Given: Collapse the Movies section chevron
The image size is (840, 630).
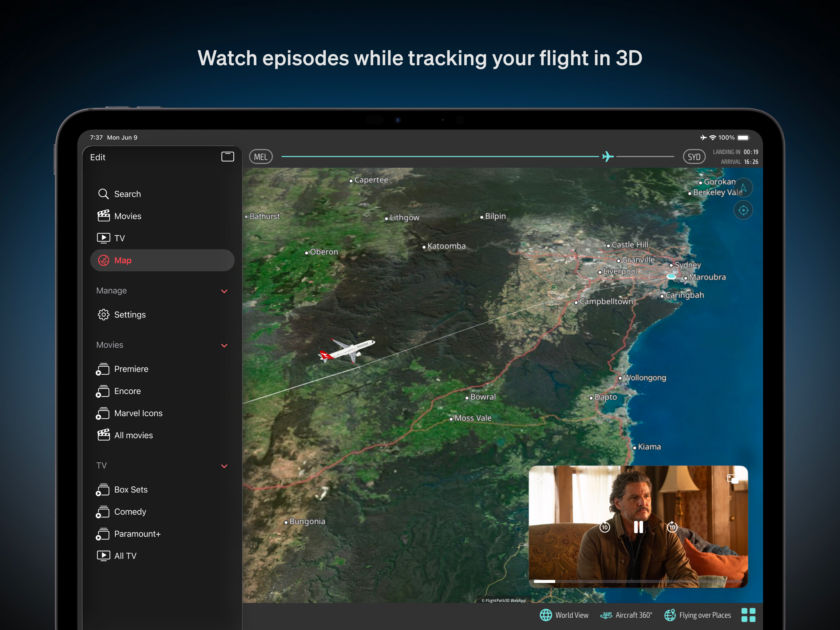Looking at the screenshot, I should pos(224,345).
